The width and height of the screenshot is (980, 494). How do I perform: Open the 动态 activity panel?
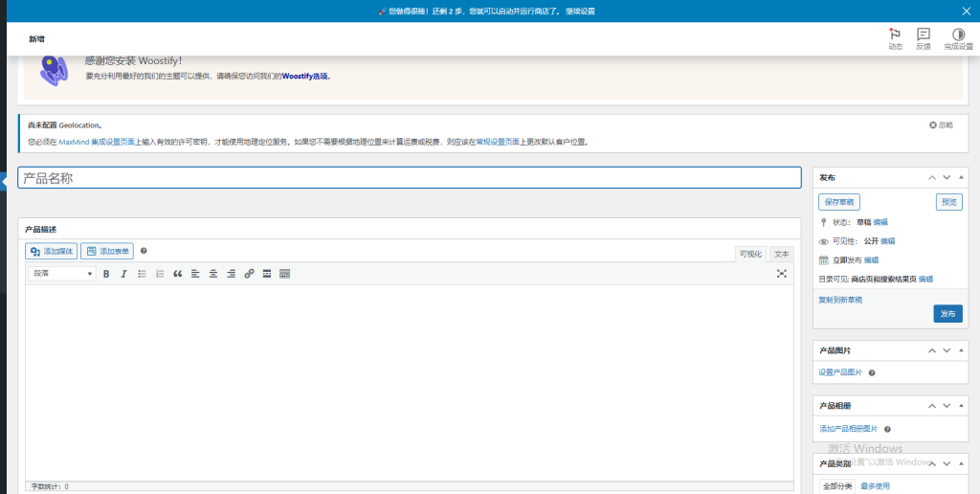coord(895,37)
